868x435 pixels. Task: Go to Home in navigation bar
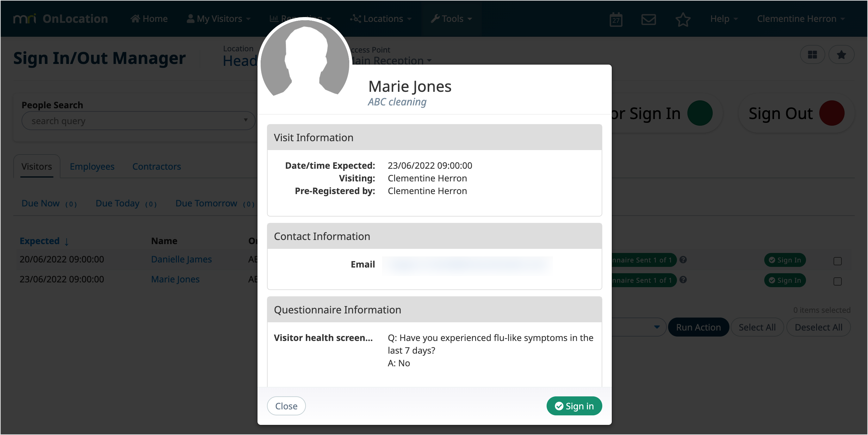tap(149, 19)
